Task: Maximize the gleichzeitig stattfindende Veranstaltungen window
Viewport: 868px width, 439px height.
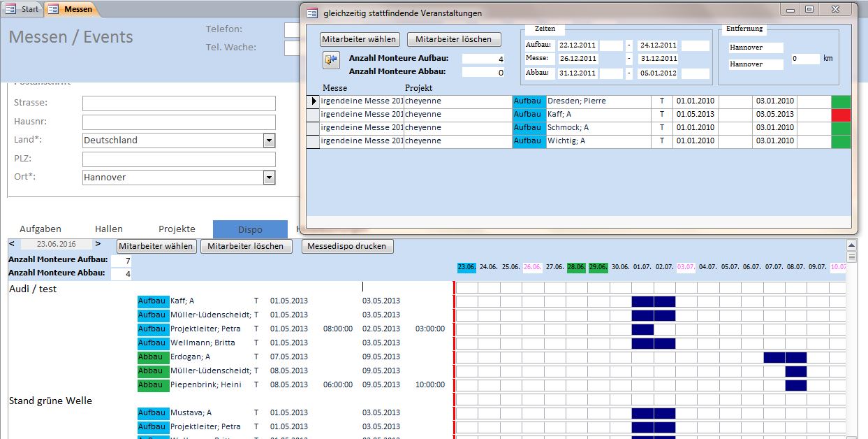Action: (809, 10)
